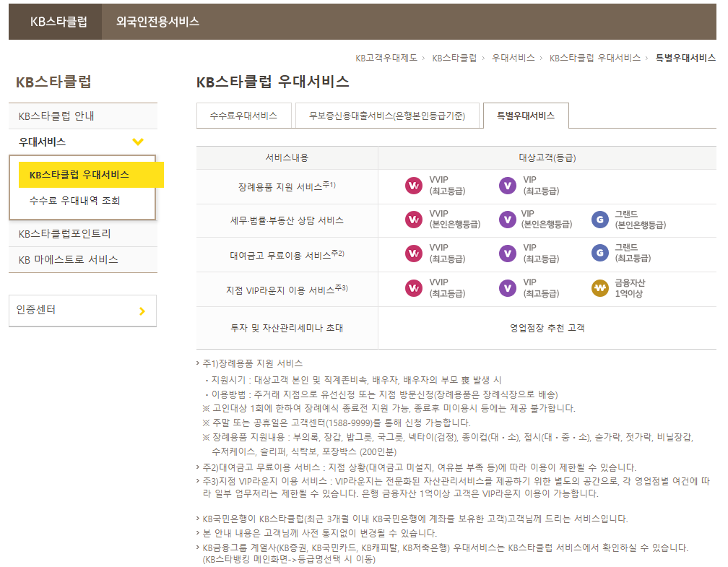Click 그랜드 G badge in 대여금고 무료이용 row
Image resolution: width=728 pixels, height=567 pixels.
pyautogui.click(x=600, y=253)
